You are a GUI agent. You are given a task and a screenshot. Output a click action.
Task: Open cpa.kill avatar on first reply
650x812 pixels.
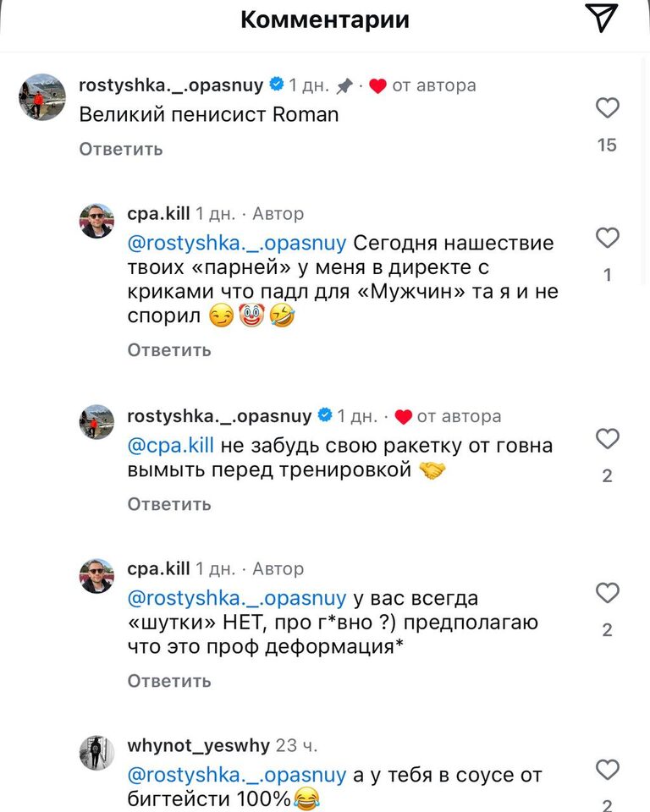pyautogui.click(x=96, y=222)
